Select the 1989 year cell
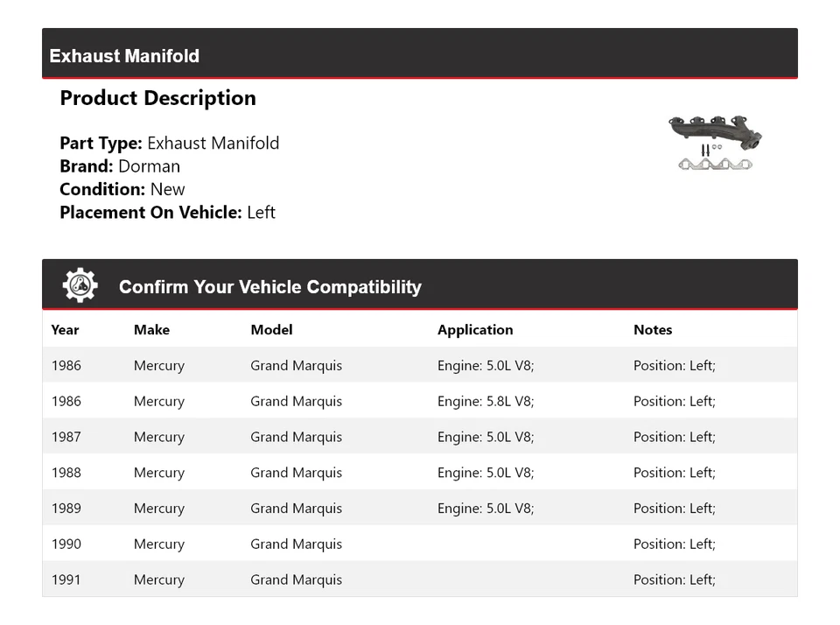Image resolution: width=840 pixels, height=625 pixels. point(66,509)
